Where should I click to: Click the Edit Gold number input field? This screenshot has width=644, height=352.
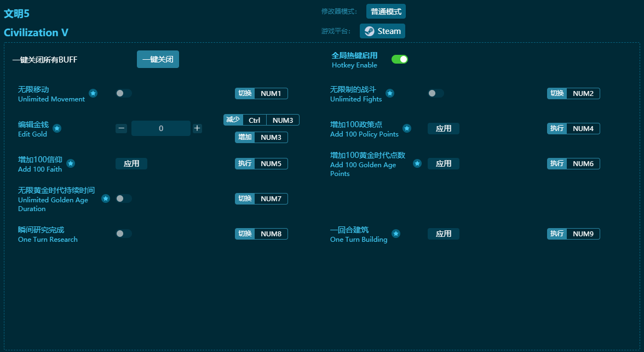[x=161, y=128]
